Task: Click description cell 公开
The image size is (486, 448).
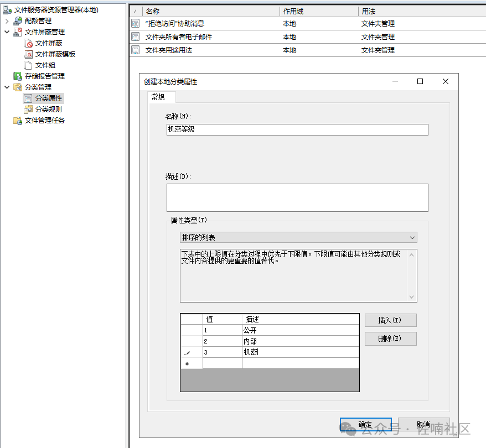Action: tap(301, 330)
